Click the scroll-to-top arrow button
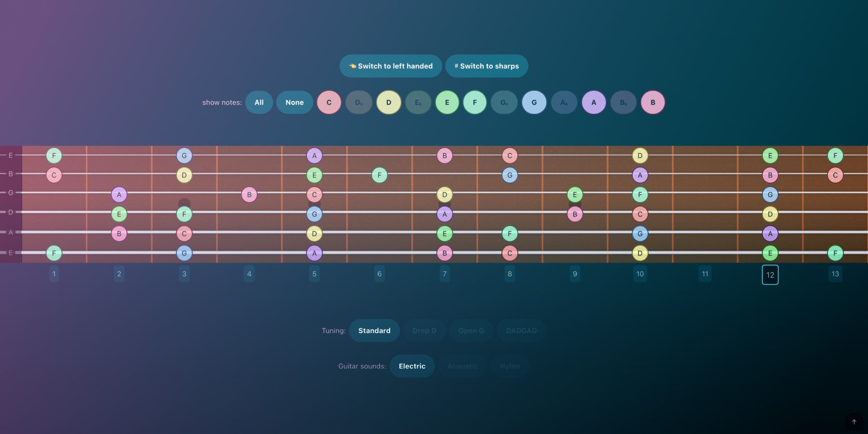Screen dimensions: 868x434 [854, 421]
